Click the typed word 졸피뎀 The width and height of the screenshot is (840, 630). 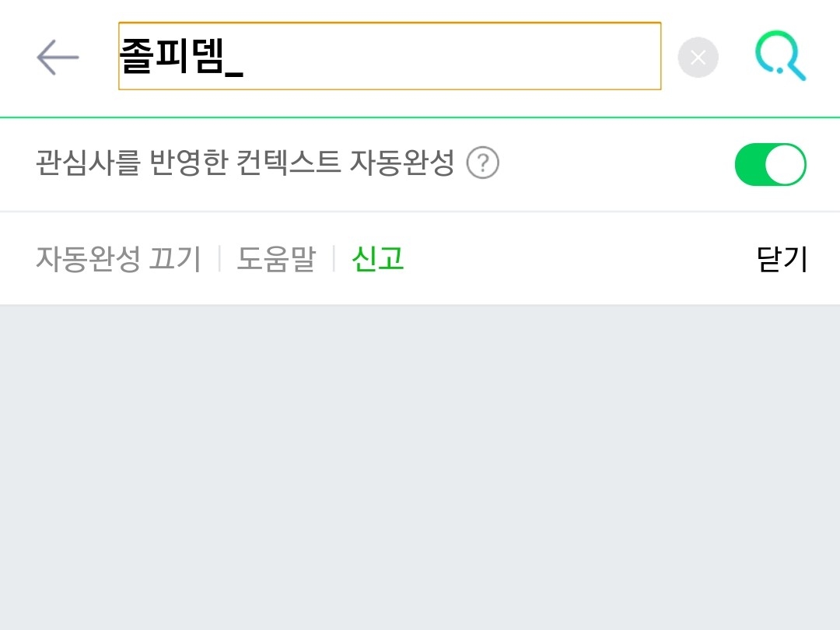171,57
